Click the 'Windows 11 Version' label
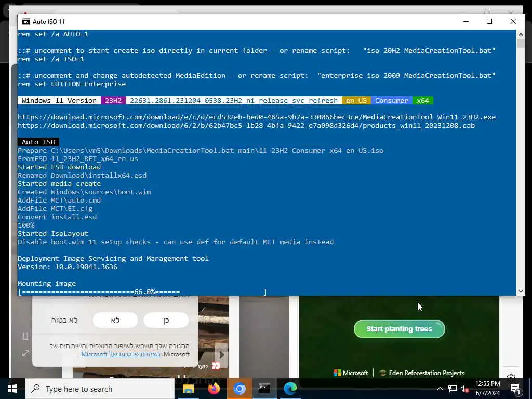 pos(59,101)
